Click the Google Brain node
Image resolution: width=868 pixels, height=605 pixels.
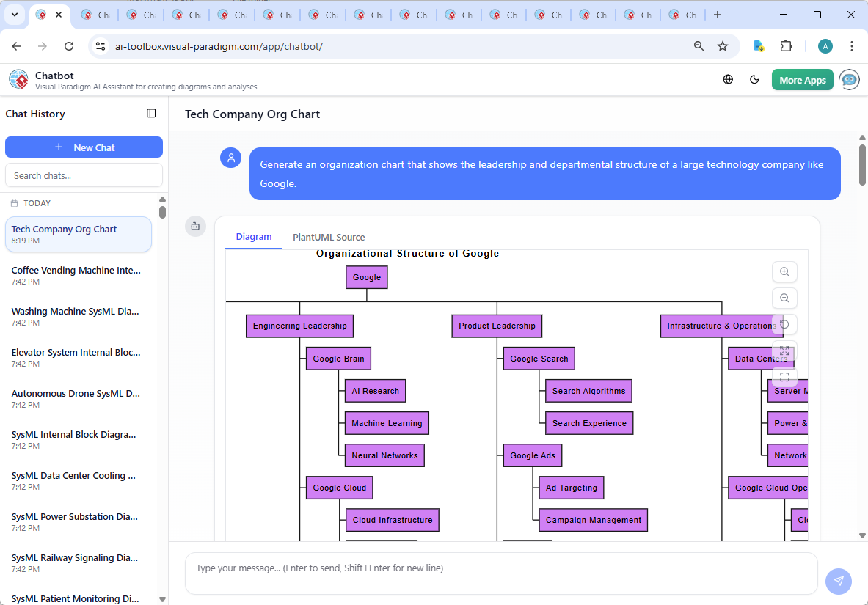pyautogui.click(x=338, y=359)
